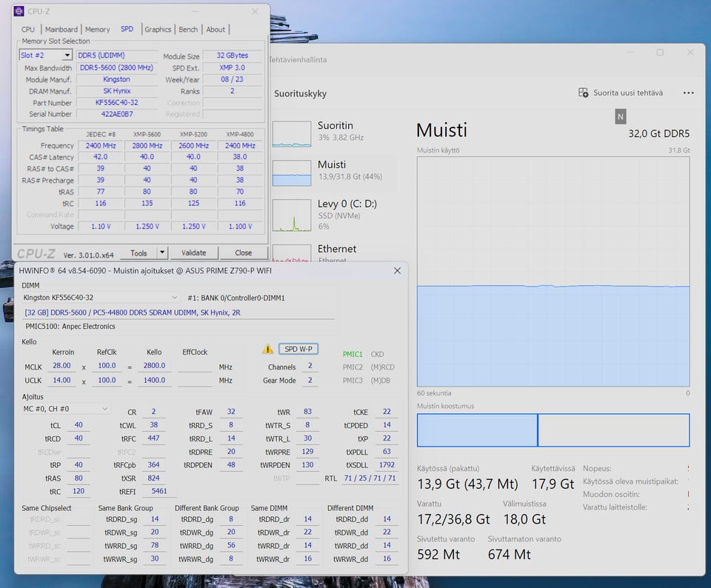Click the SPD W-P button in HWiNFO
The width and height of the screenshot is (711, 588).
298,349
